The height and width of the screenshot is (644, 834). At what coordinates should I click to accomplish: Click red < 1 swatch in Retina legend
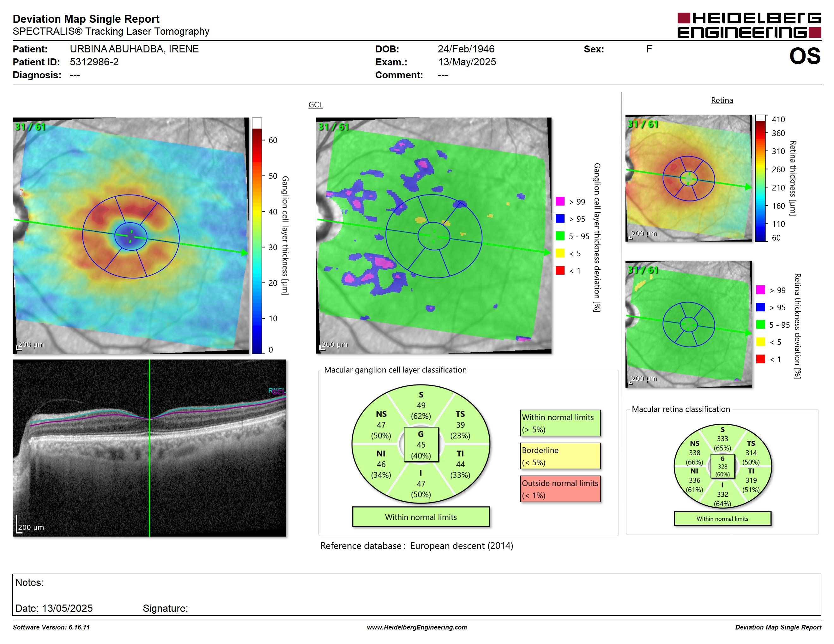[x=760, y=359]
